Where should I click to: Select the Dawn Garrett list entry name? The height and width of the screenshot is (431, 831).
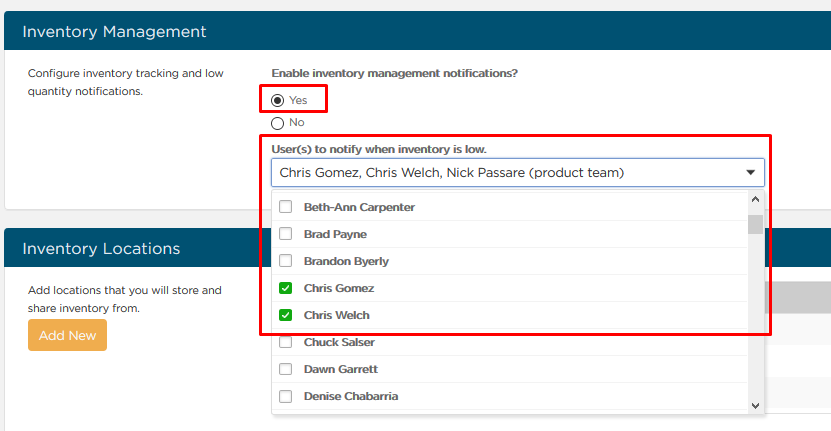click(x=341, y=369)
